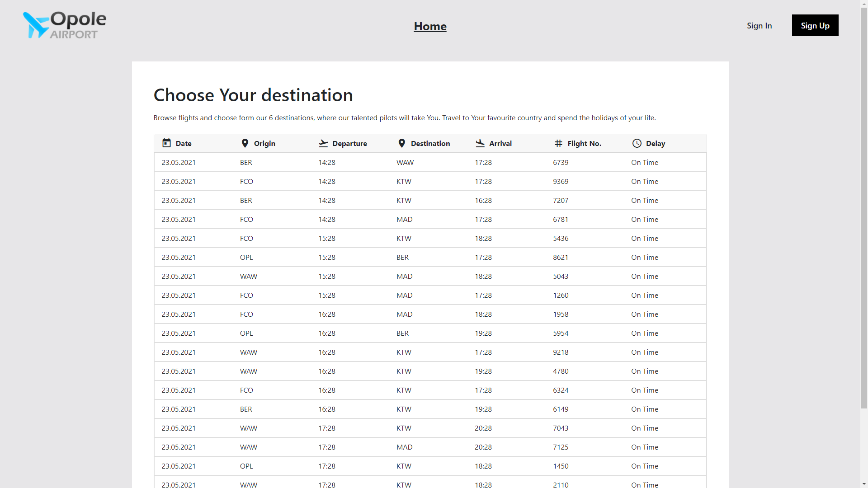This screenshot has height=488, width=868.
Task: Select the Sign In option
Action: pyautogui.click(x=759, y=26)
